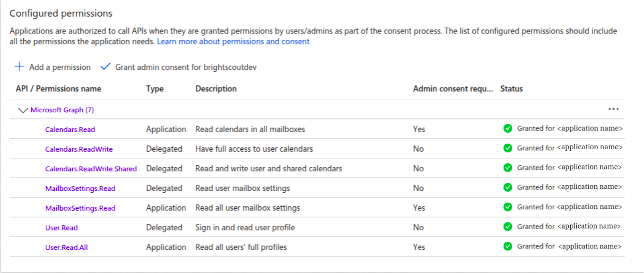This screenshot has width=644, height=273.
Task: Open the ellipsis menu on Microsoft Graph row
Action: point(613,109)
